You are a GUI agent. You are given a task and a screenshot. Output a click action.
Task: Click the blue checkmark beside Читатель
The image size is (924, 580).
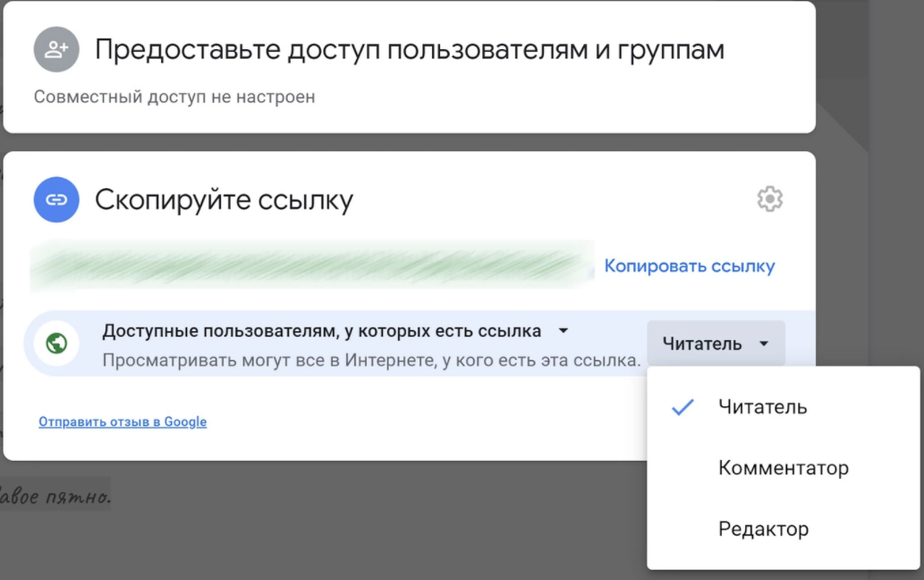(x=682, y=407)
